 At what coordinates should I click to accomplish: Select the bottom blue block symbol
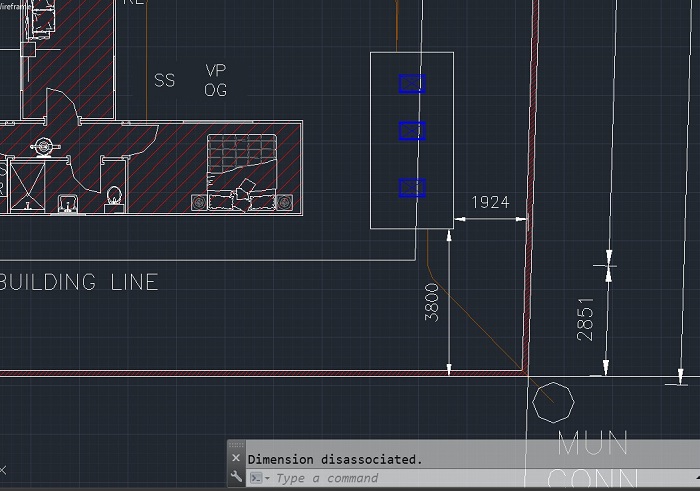(x=412, y=188)
